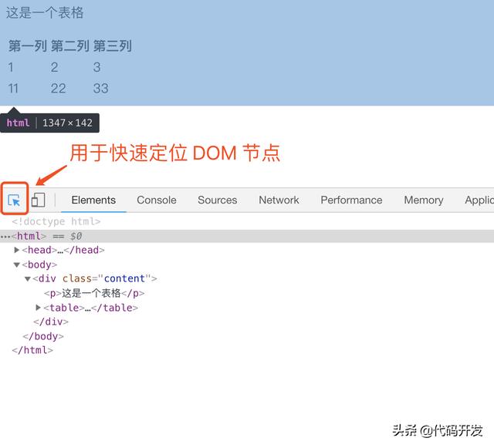The image size is (494, 448).
Task: Select the div class="content" node
Action: [x=94, y=278]
